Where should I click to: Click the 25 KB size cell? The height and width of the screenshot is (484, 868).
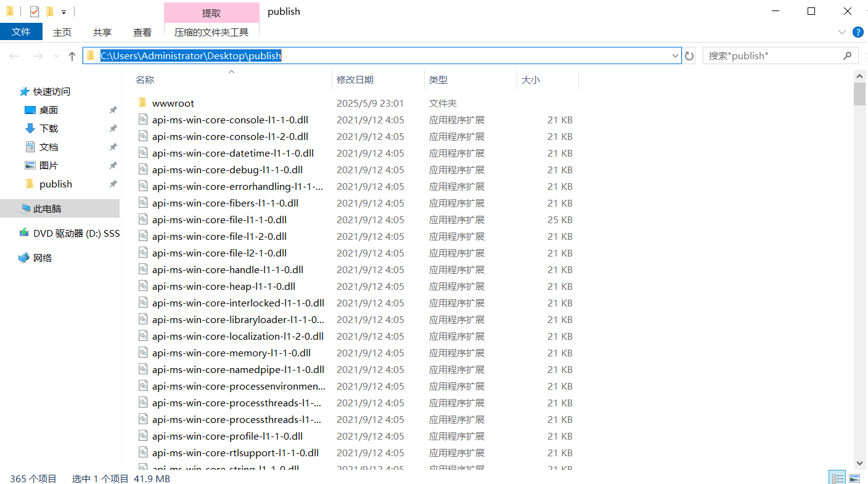tap(560, 219)
